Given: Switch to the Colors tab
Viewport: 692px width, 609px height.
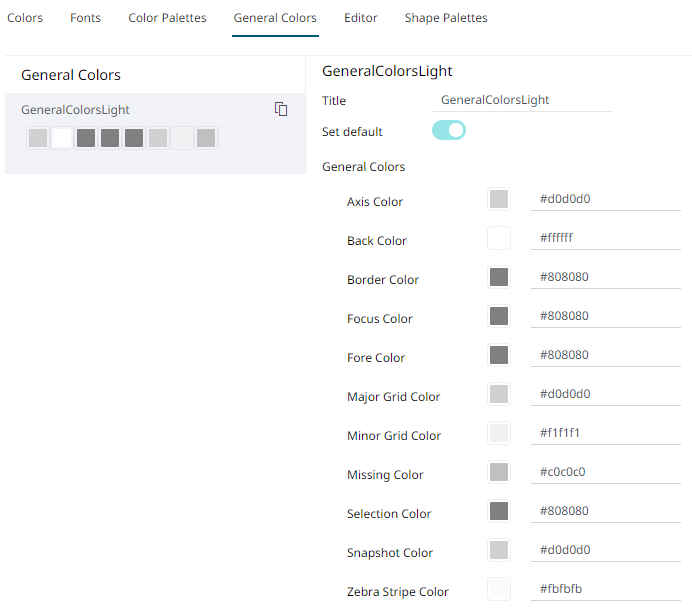Looking at the screenshot, I should coord(25,18).
